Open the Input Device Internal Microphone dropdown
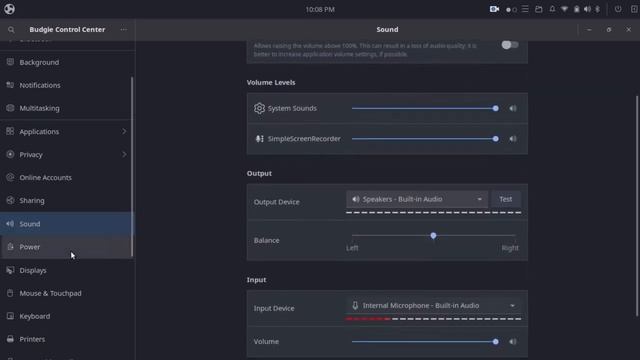 point(433,306)
